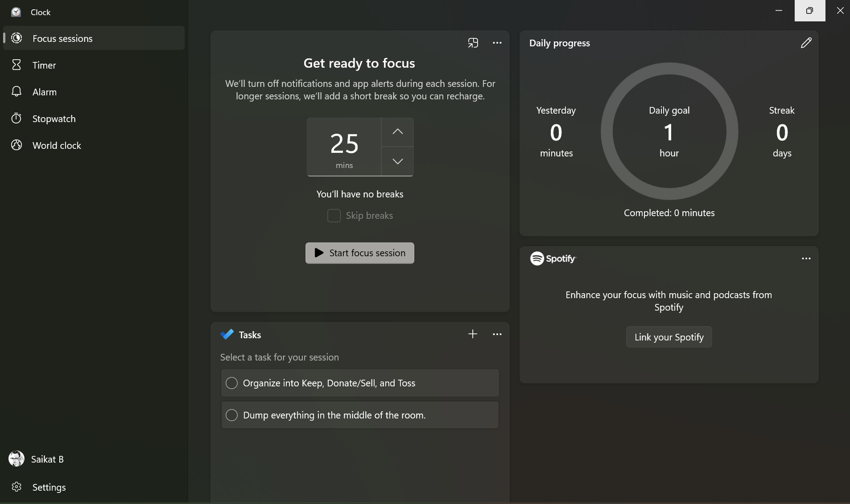The width and height of the screenshot is (850, 504).
Task: Edit daily goal with the pencil icon
Action: coord(806,43)
